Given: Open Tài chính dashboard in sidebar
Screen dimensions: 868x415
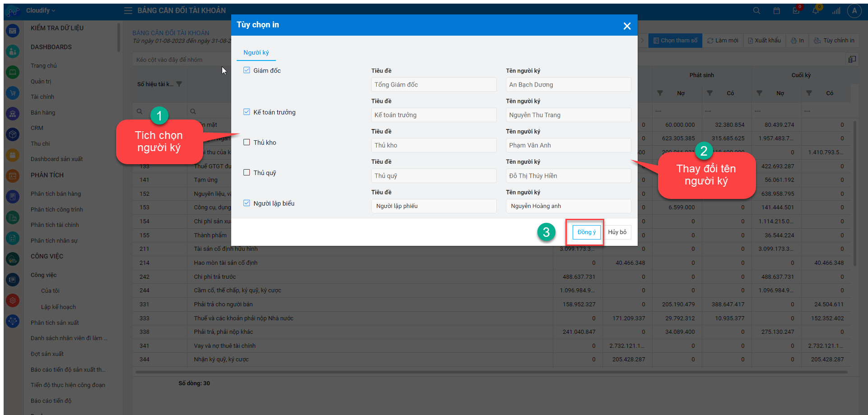Looking at the screenshot, I should [42, 97].
